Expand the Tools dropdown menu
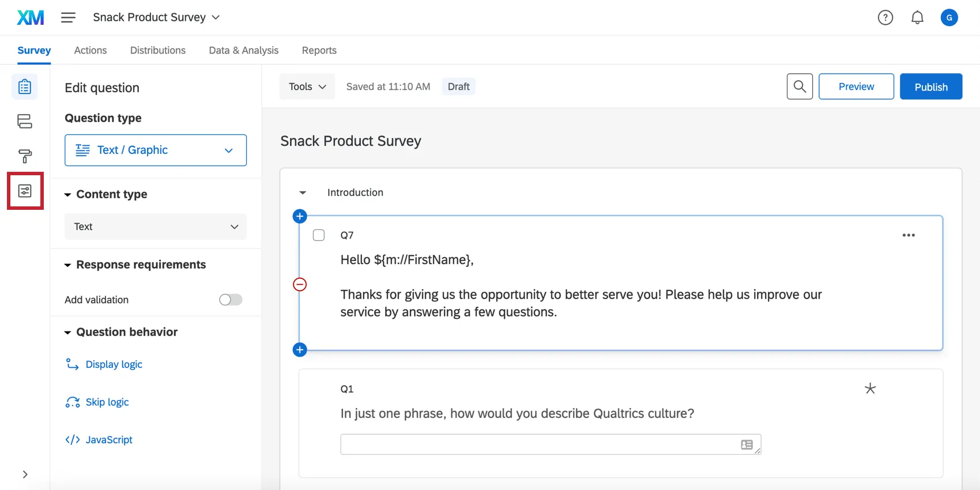 [x=307, y=86]
